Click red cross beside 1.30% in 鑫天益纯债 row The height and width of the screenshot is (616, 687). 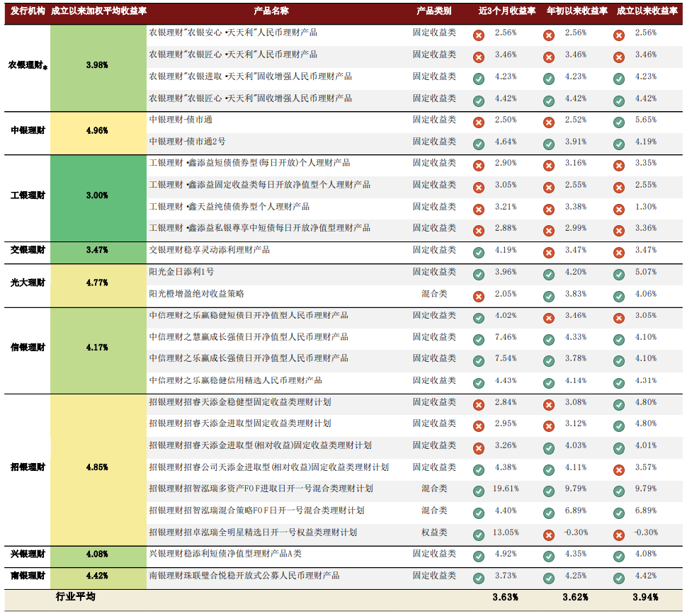coord(618,210)
